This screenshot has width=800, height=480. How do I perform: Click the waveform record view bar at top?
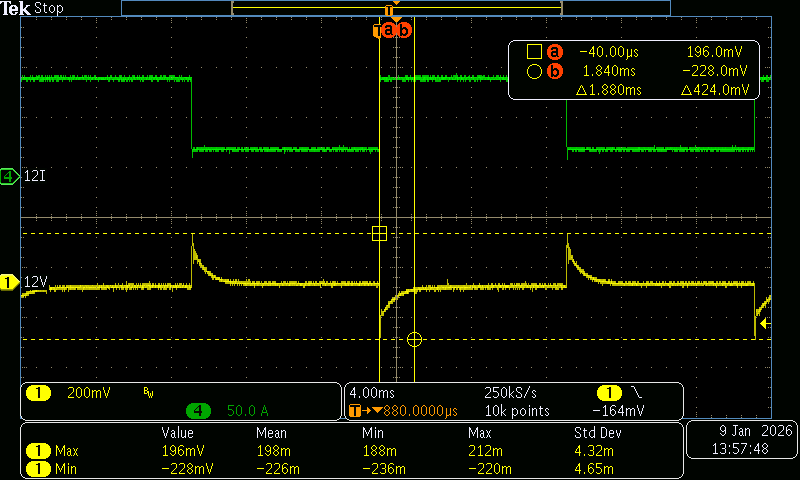point(395,8)
